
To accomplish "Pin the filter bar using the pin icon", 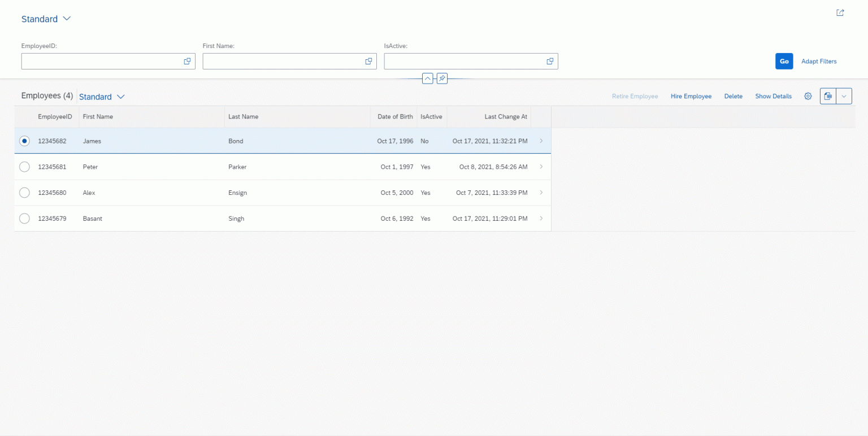I will pos(441,79).
